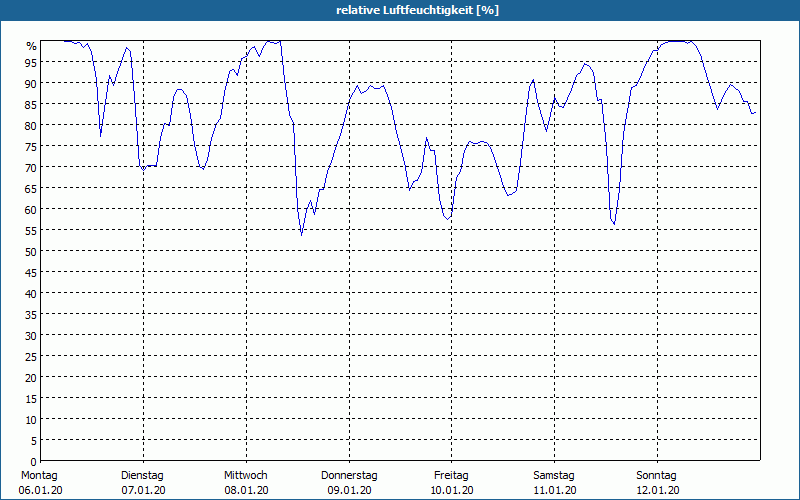Click the 95 y-axis value
Viewport: 800px width, 500px height.
(31, 63)
